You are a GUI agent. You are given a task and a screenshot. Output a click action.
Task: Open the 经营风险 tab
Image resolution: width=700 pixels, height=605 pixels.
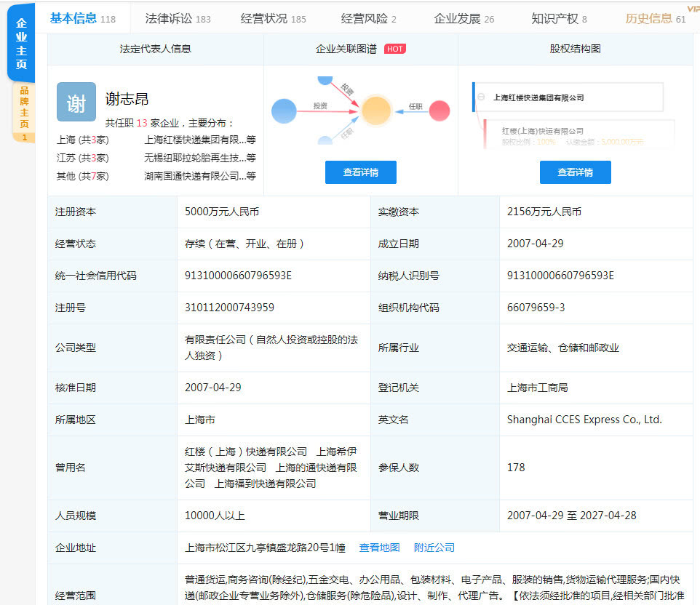[x=368, y=19]
